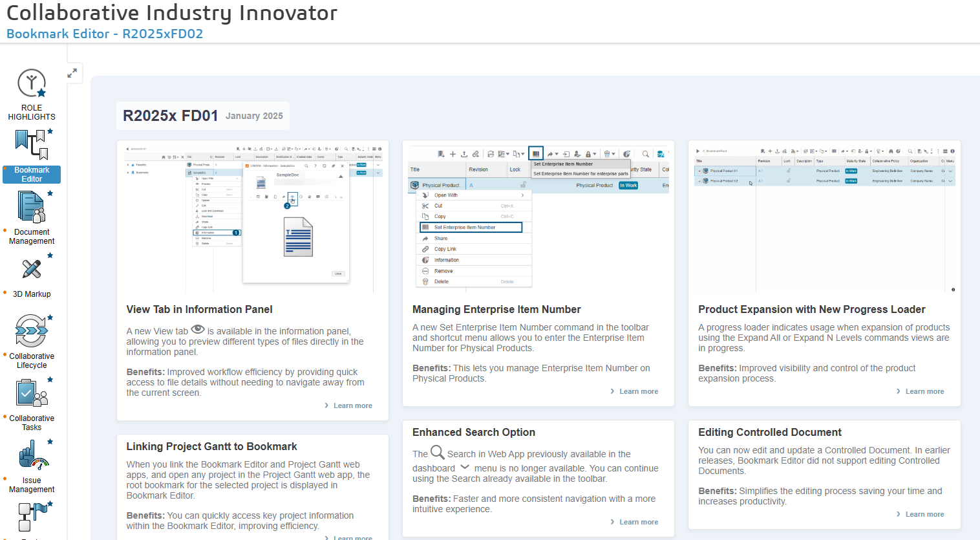This screenshot has height=540, width=980.
Task: Open Issue Management from the sidebar
Action: point(32,466)
